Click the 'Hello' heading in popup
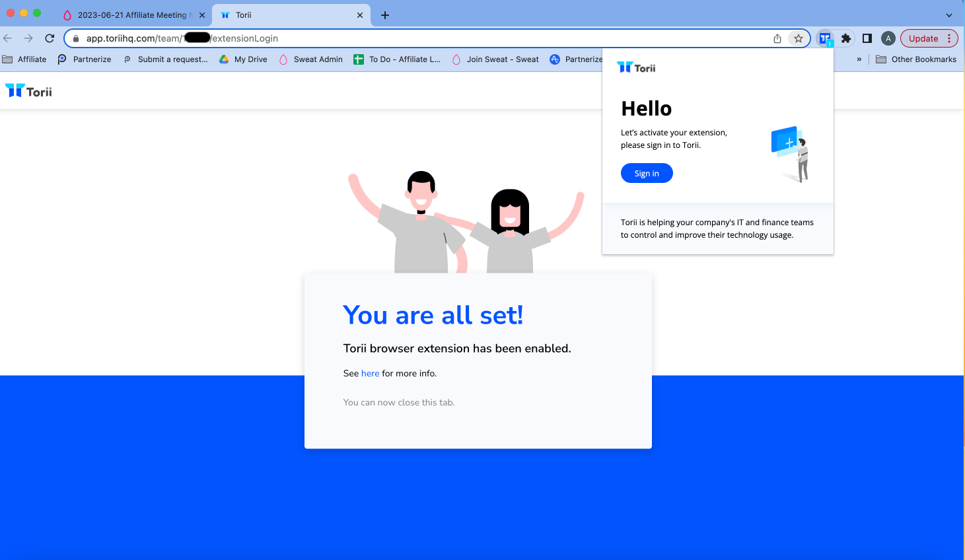965x560 pixels. [646, 108]
